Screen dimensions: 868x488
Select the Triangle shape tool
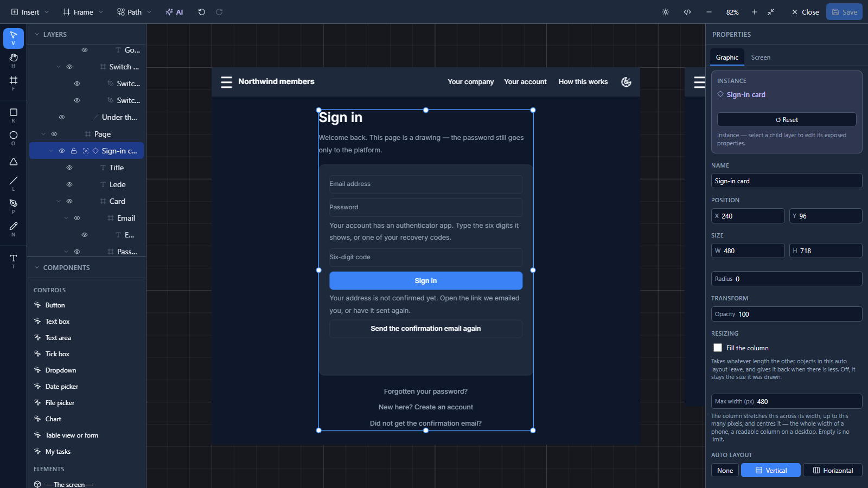click(14, 162)
